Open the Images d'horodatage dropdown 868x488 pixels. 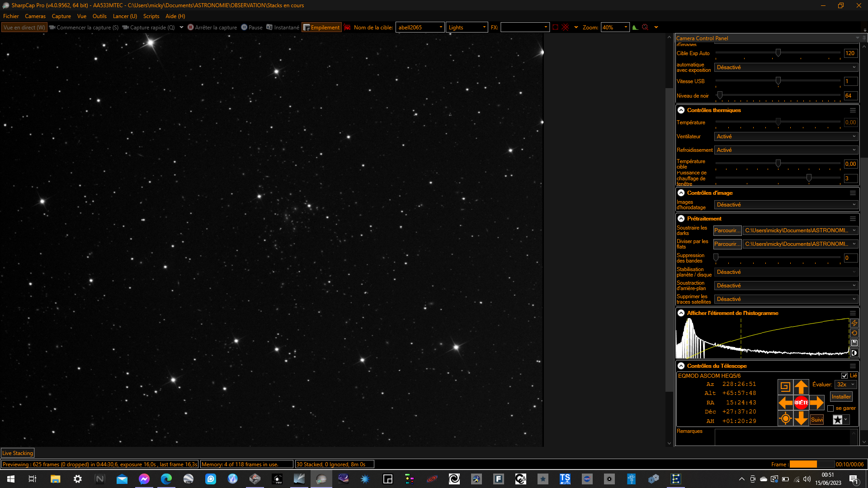coord(786,205)
